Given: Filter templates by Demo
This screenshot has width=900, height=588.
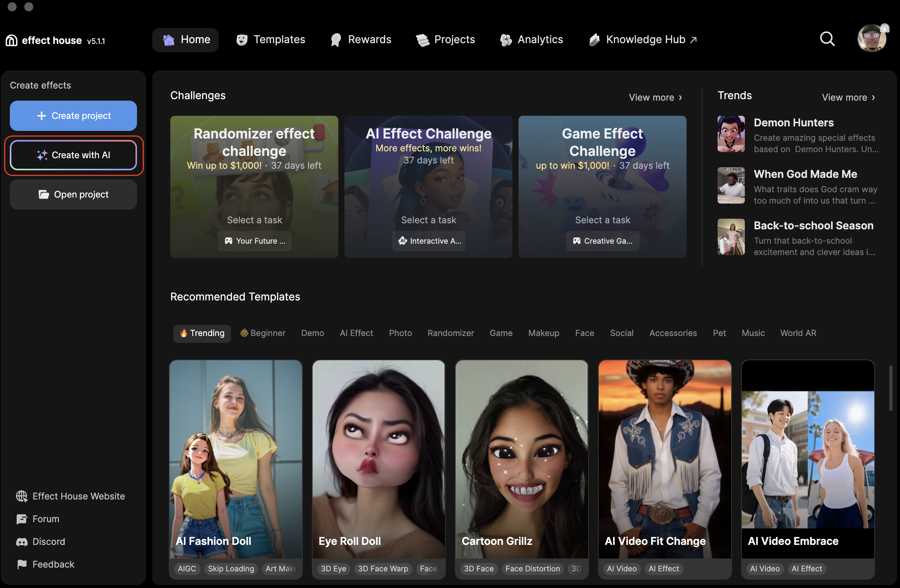Looking at the screenshot, I should [x=313, y=333].
